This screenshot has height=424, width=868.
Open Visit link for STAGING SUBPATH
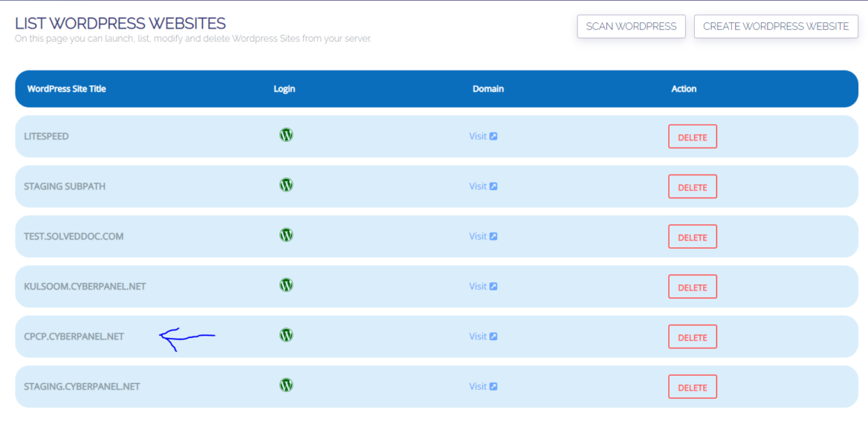482,186
